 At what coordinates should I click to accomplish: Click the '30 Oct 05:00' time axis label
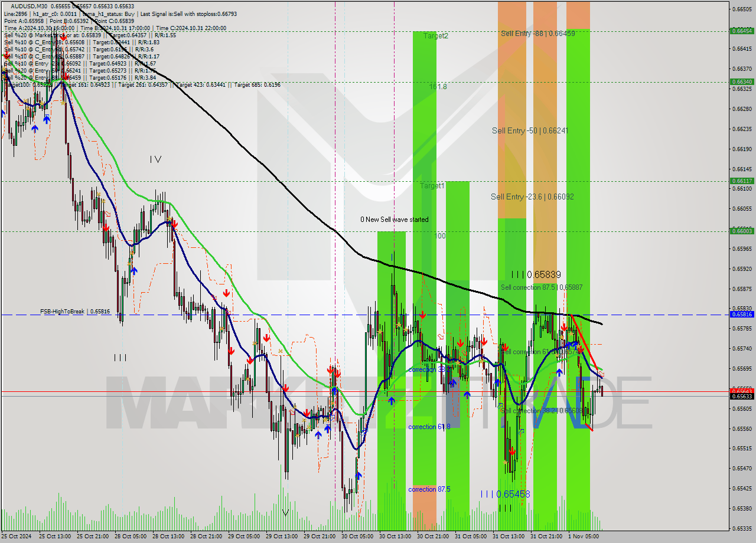[357, 537]
